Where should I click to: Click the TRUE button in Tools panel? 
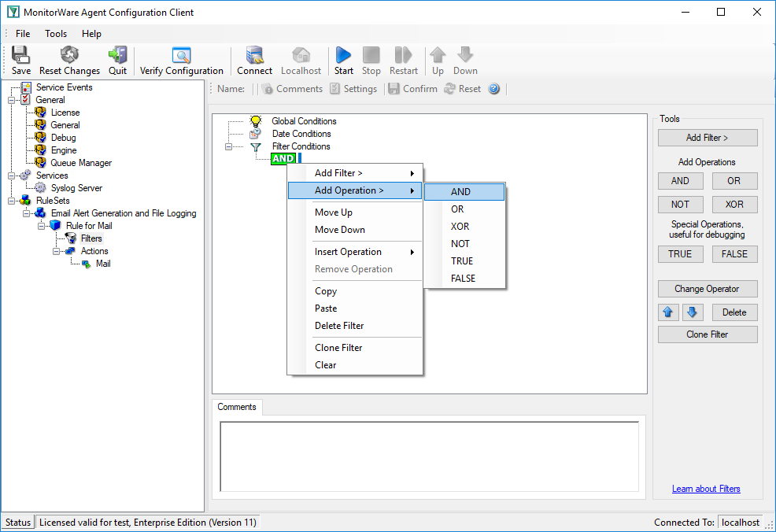pyautogui.click(x=680, y=254)
